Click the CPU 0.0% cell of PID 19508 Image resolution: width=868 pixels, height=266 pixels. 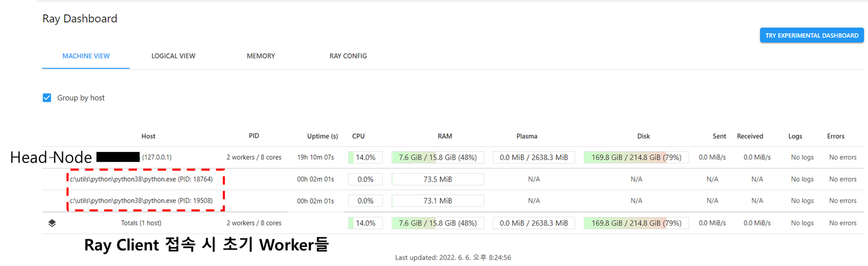pos(365,201)
